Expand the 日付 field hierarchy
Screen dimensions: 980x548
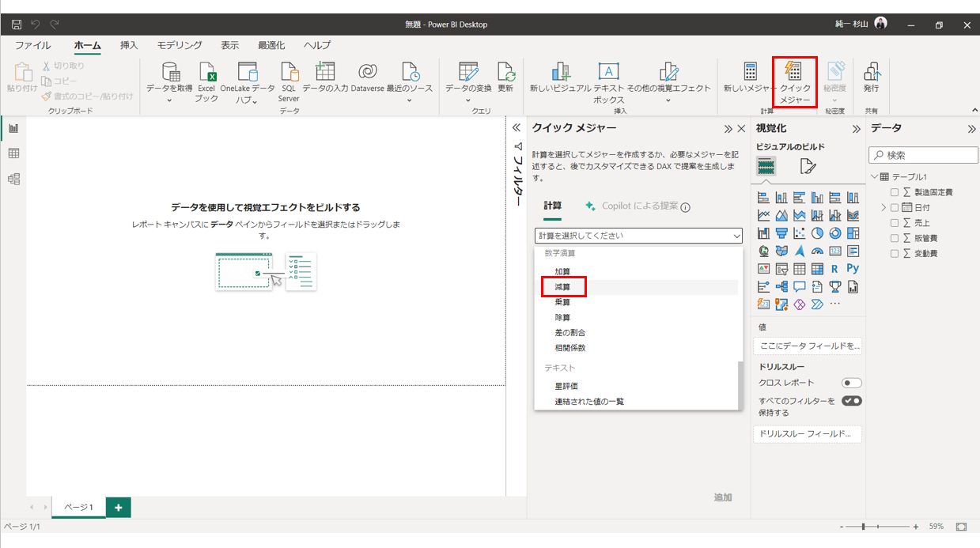[x=884, y=207]
